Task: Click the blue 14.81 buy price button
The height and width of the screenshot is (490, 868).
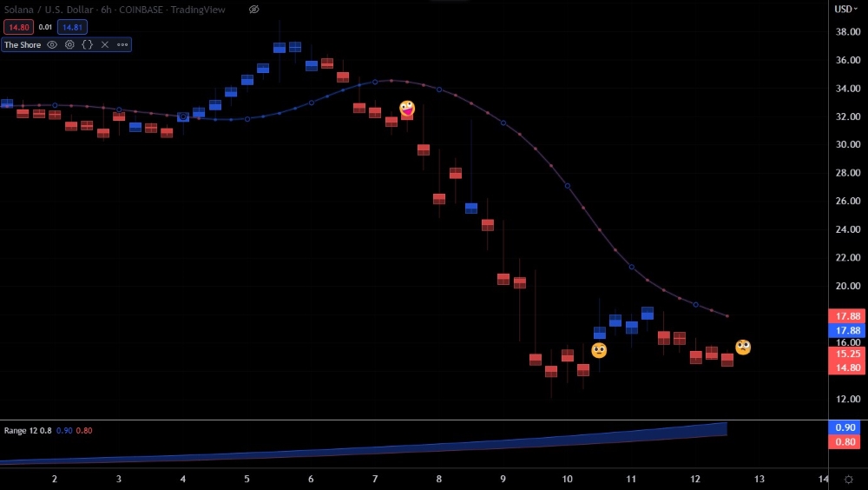Action: (x=72, y=27)
